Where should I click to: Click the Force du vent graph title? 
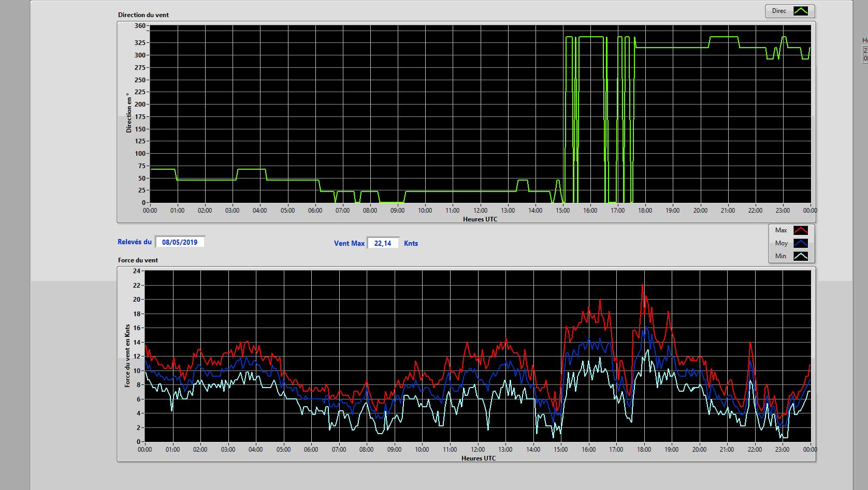(x=138, y=260)
